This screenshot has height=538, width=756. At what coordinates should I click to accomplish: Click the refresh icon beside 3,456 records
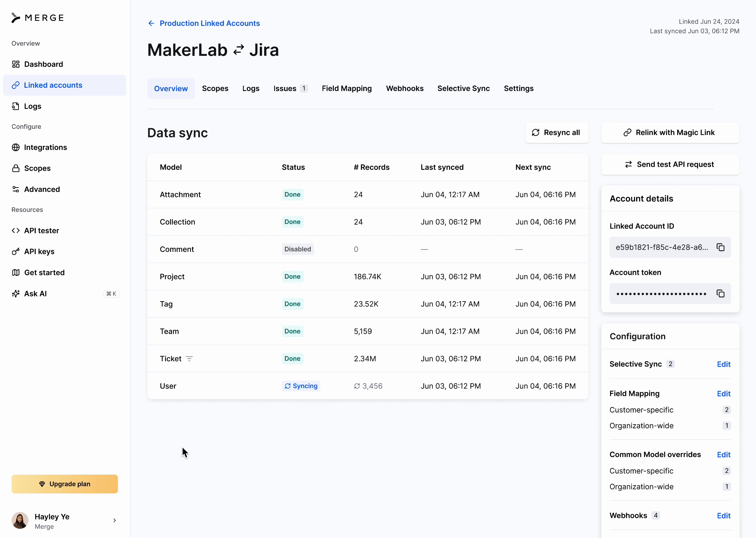(x=357, y=386)
